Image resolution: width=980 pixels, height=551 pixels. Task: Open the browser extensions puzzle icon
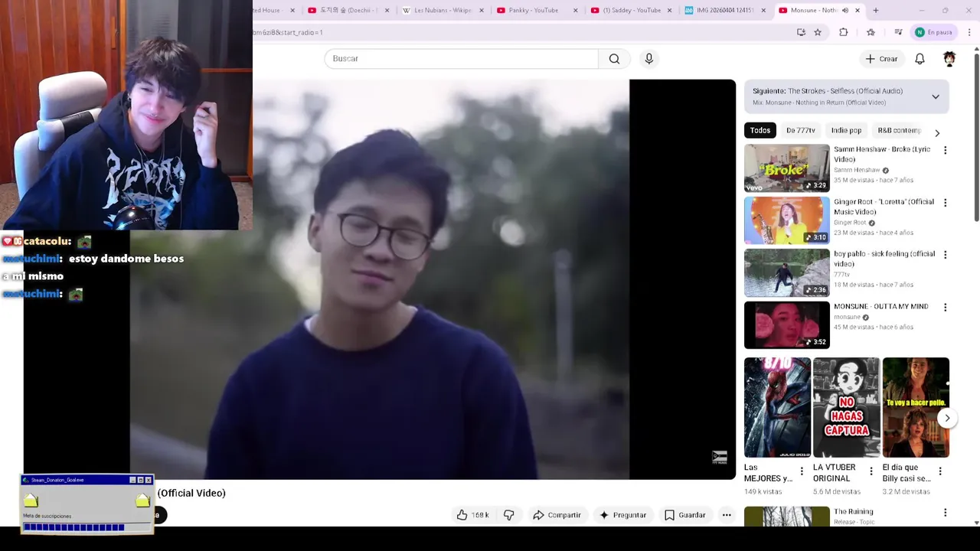click(844, 32)
